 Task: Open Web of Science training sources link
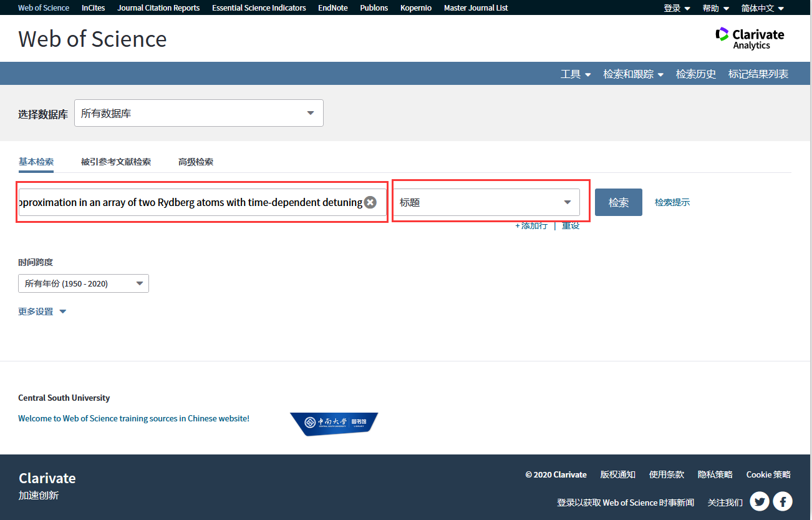coord(133,418)
